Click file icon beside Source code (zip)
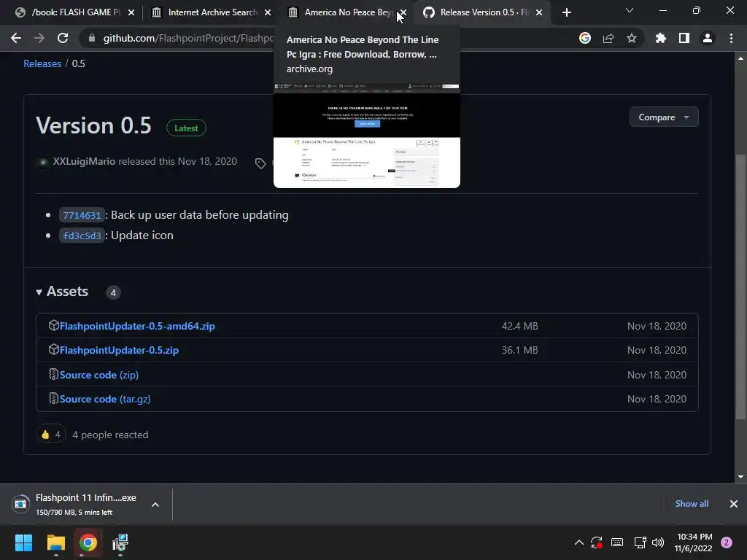 pyautogui.click(x=53, y=374)
